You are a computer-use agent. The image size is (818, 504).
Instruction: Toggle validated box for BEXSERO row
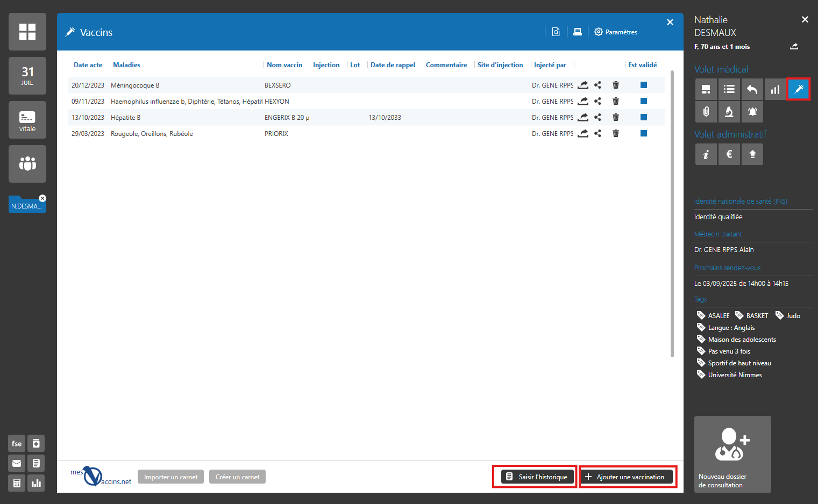pos(643,85)
